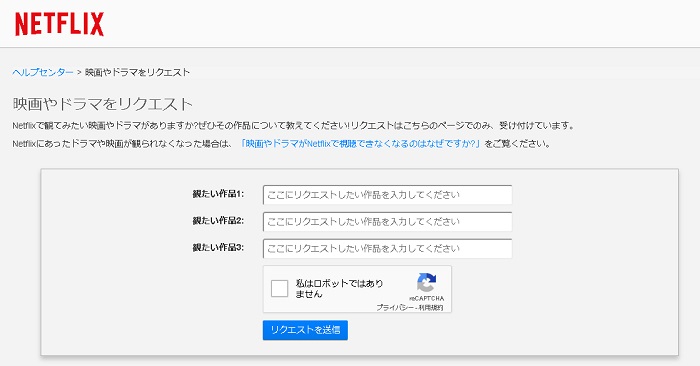Focus the 観たい作品1 input field
Image resolution: width=700 pixels, height=366 pixels.
pyautogui.click(x=388, y=195)
